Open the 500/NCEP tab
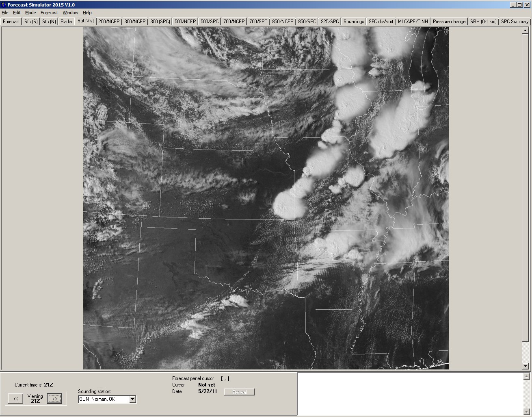 tap(185, 22)
